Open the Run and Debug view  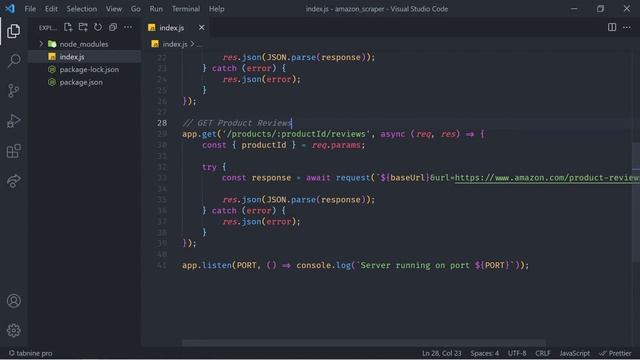13,121
